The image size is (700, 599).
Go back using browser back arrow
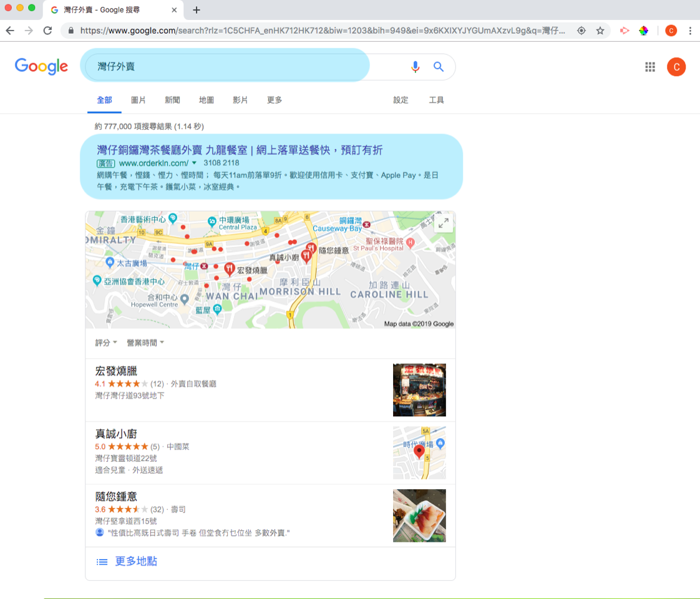pos(10,31)
